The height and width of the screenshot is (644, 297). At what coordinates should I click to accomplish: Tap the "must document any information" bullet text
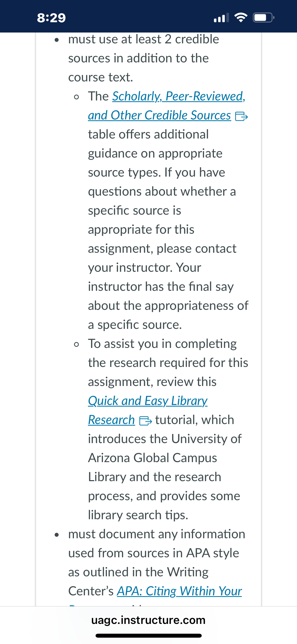click(157, 534)
